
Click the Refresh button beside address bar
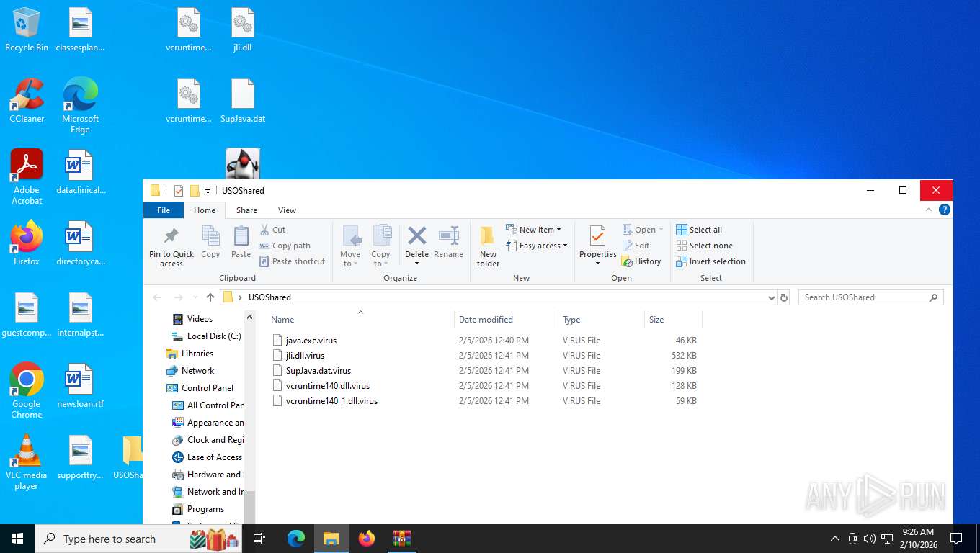click(784, 297)
